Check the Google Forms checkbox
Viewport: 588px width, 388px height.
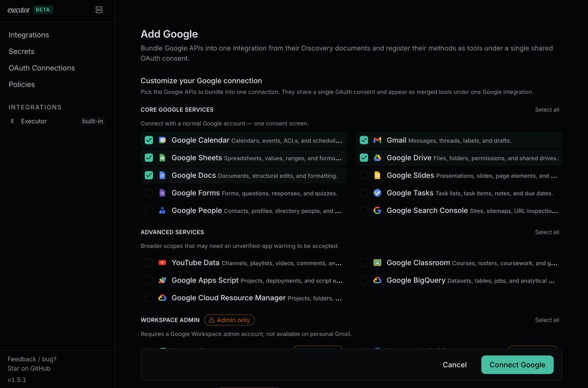[x=149, y=193]
